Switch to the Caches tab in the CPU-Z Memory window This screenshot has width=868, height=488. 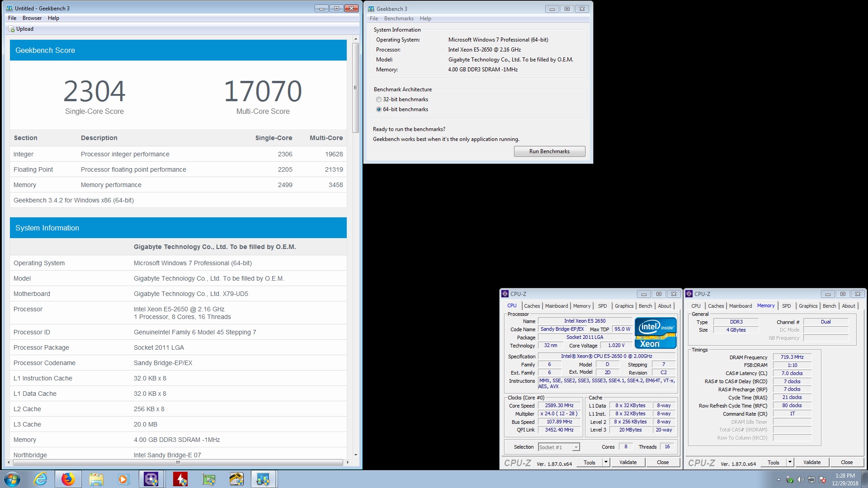click(x=716, y=306)
